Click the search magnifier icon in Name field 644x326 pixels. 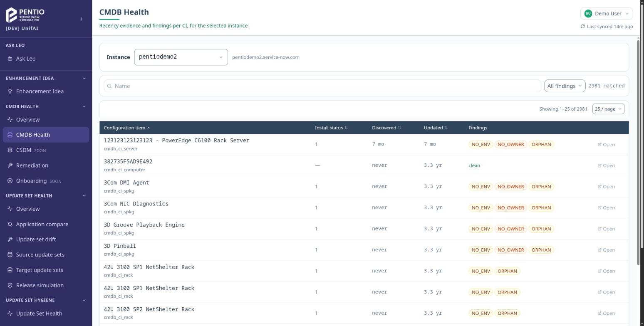pyautogui.click(x=109, y=86)
